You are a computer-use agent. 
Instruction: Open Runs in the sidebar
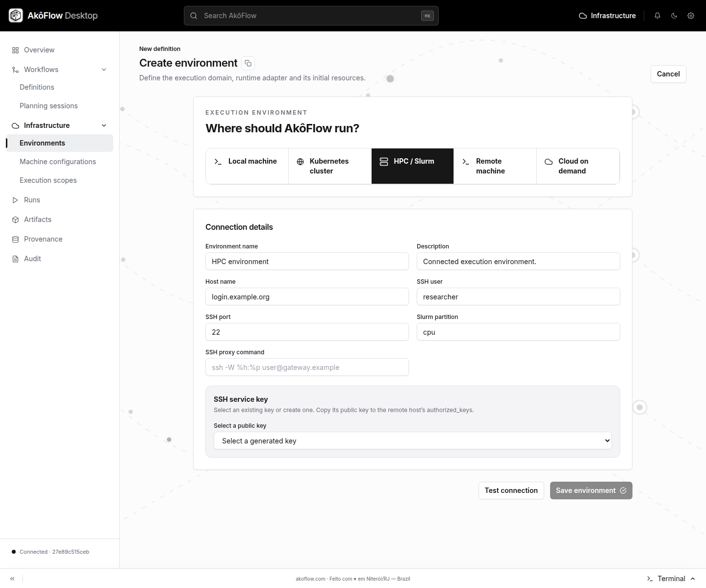[x=59, y=200]
